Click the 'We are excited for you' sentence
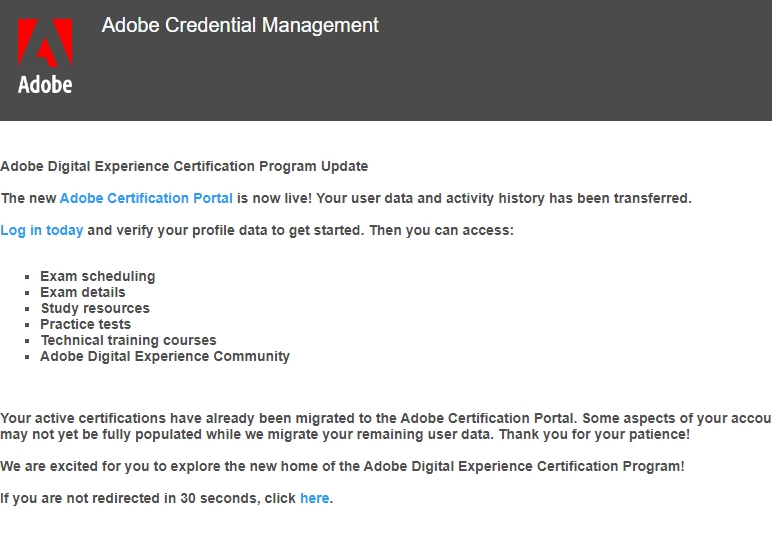The height and width of the screenshot is (558, 772). (x=342, y=466)
